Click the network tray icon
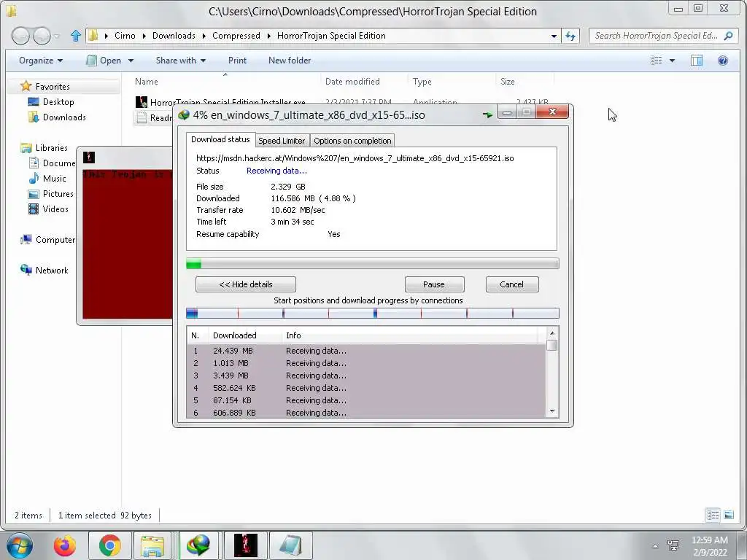This screenshot has width=747, height=560. tap(673, 545)
